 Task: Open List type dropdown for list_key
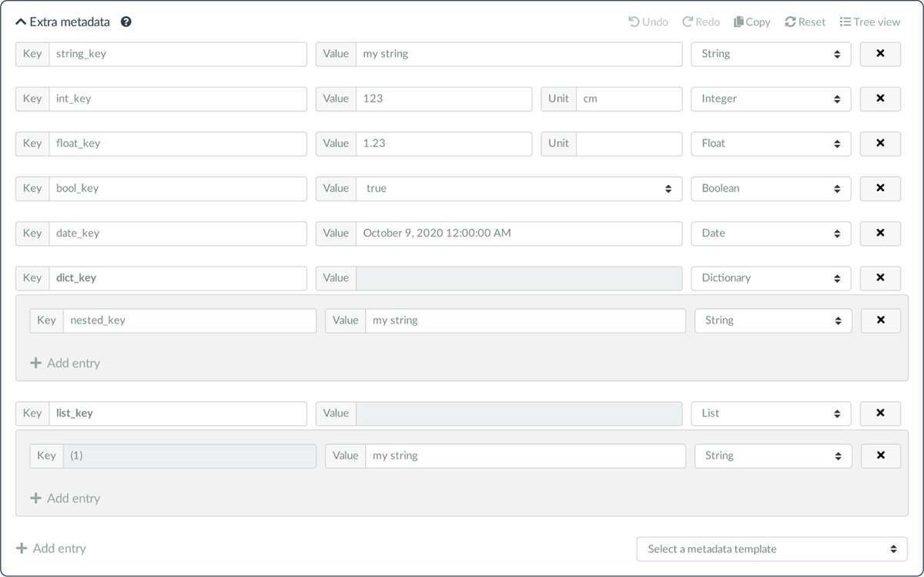pos(771,413)
